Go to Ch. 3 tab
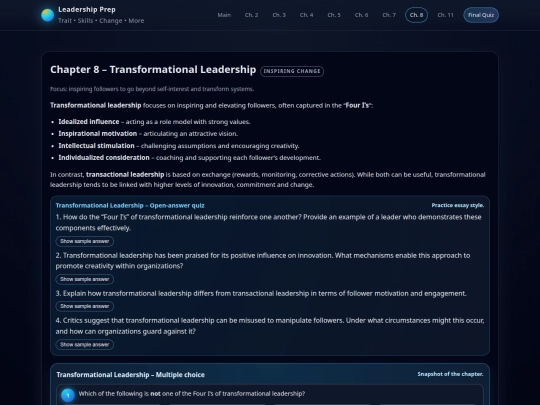Screen dimensions: 540x405 tap(279, 15)
